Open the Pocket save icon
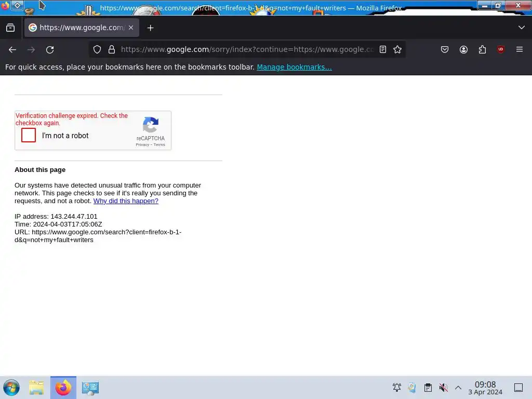This screenshot has width=532, height=399. click(x=445, y=49)
